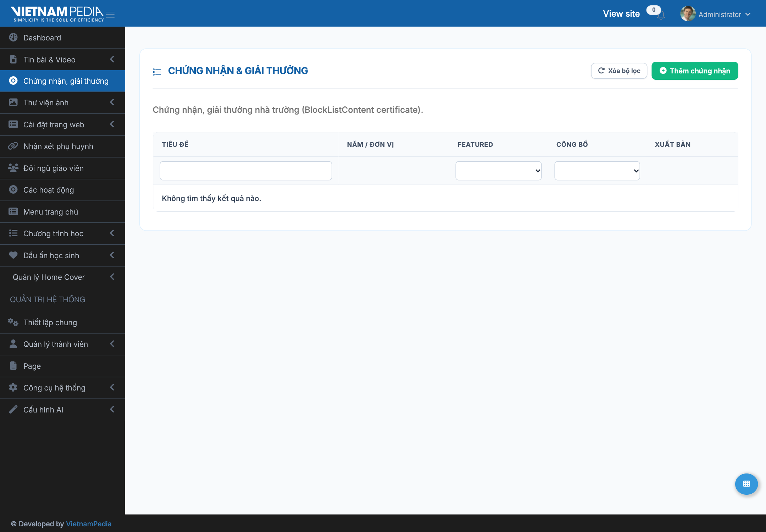The image size is (766, 532).
Task: Click the Xuất bản column header
Action: (672, 144)
